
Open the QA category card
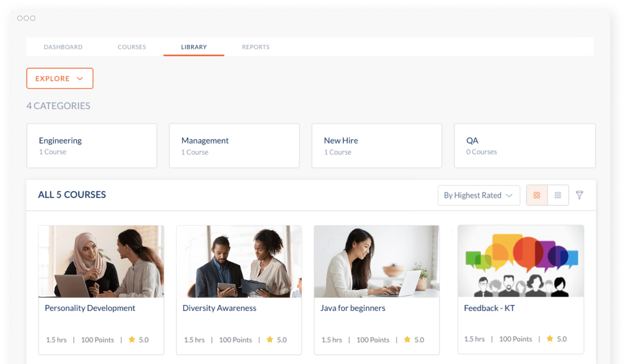[525, 146]
